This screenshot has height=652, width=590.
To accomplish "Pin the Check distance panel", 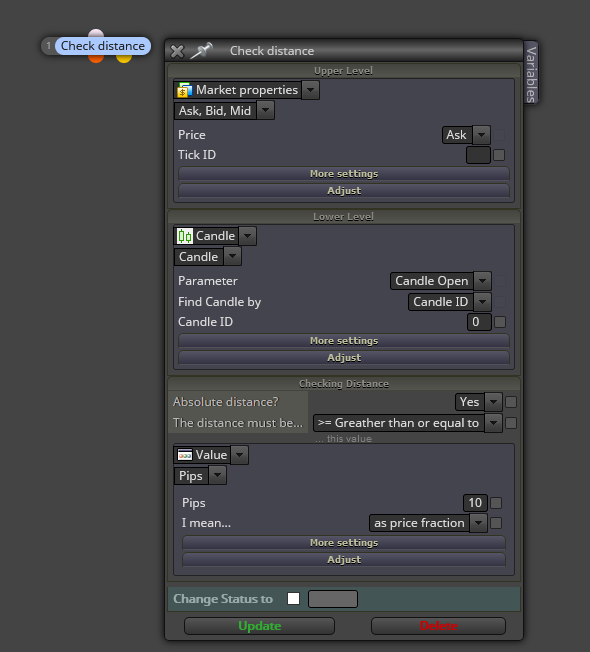I will coord(202,51).
